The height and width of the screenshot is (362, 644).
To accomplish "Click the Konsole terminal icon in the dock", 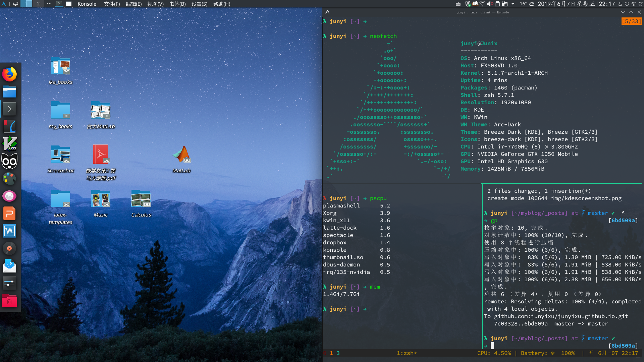I will pos(9,109).
